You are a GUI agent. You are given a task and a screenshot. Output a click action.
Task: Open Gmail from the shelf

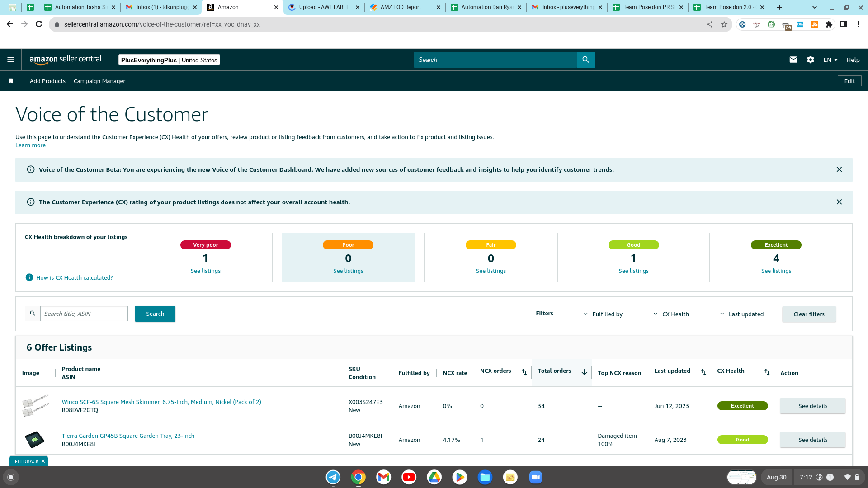384,477
